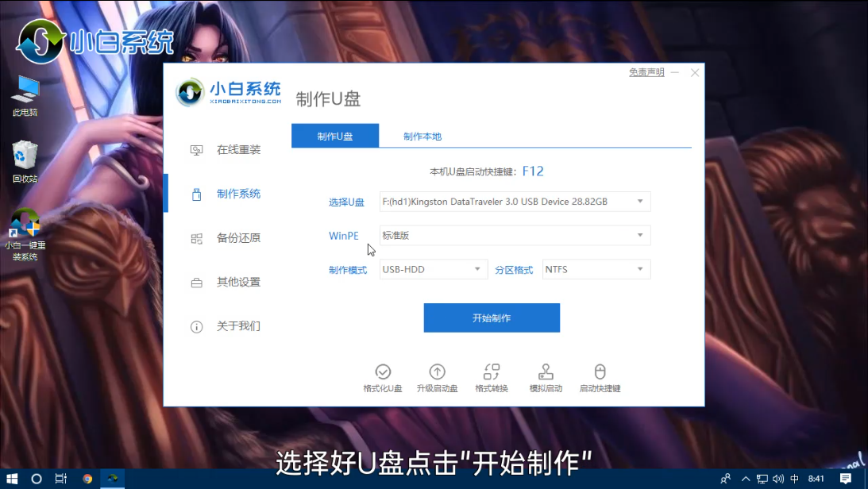Viewport: 868px width, 489px height.
Task: Open the Windows Start menu
Action: point(12,479)
